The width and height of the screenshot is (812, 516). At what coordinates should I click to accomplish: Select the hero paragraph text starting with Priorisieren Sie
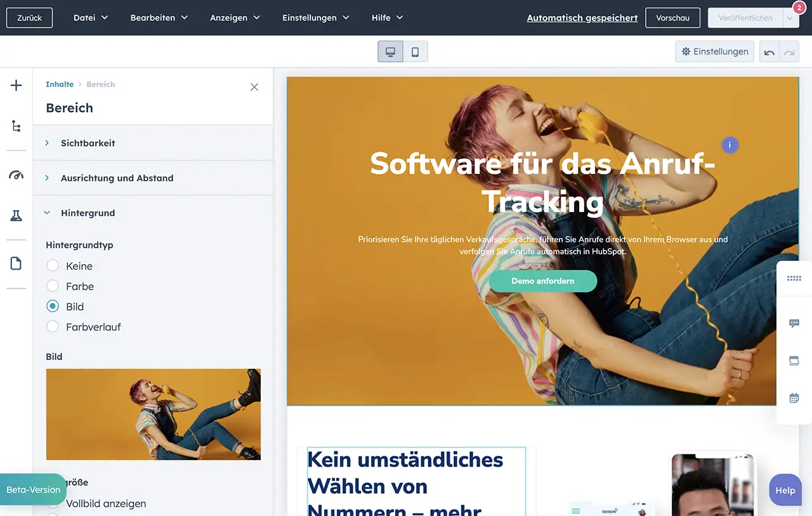pyautogui.click(x=543, y=246)
